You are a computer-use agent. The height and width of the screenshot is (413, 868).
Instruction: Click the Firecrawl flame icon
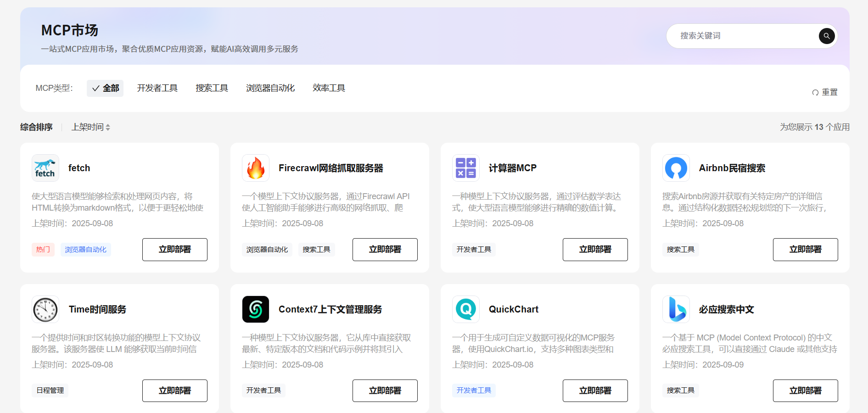pos(255,168)
